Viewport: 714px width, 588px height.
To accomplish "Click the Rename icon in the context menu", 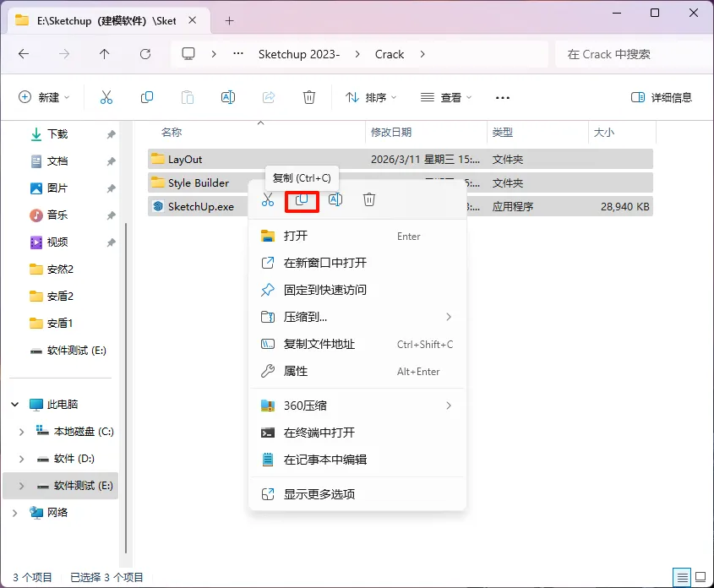I will 335,199.
